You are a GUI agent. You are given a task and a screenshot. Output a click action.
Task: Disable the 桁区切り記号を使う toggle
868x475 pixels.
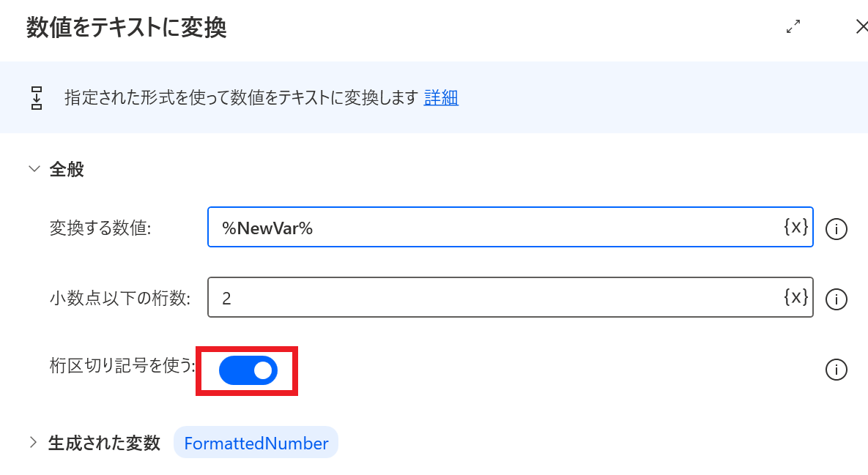click(x=248, y=370)
